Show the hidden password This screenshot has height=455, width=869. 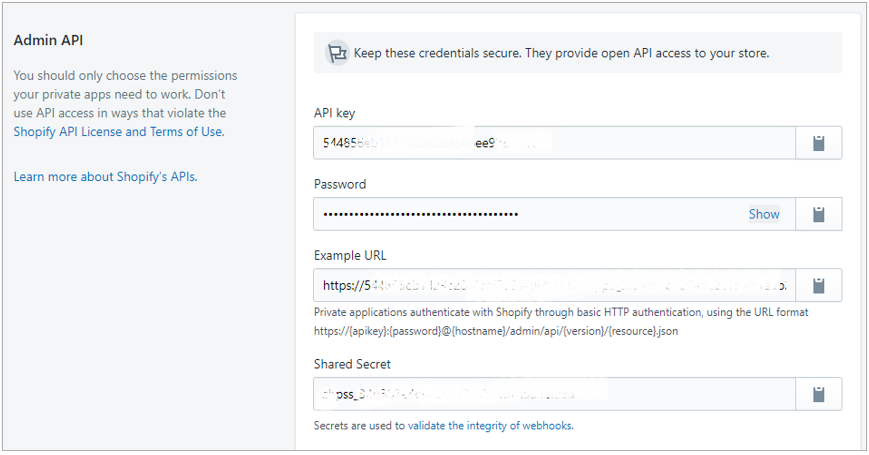click(764, 214)
